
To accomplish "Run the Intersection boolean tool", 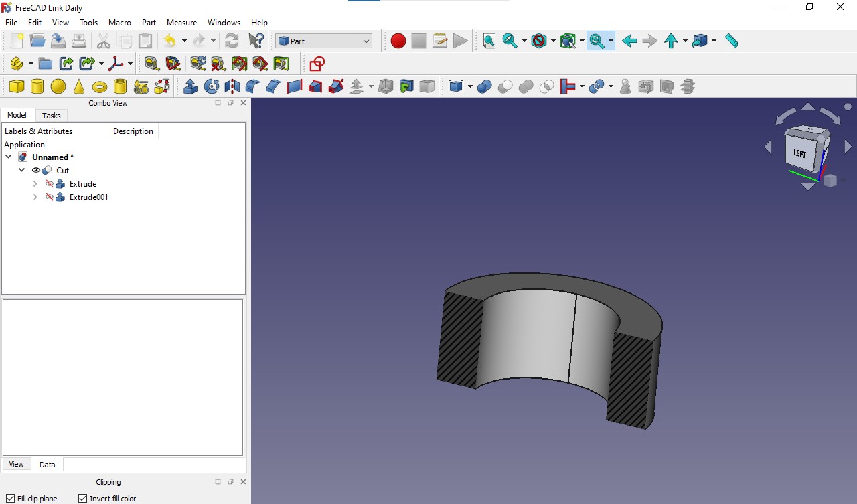I will [x=546, y=86].
